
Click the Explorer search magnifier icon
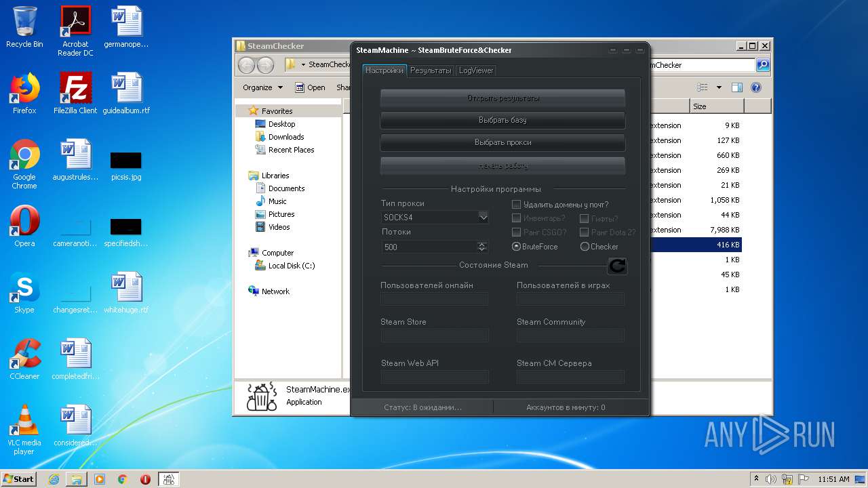pyautogui.click(x=763, y=65)
